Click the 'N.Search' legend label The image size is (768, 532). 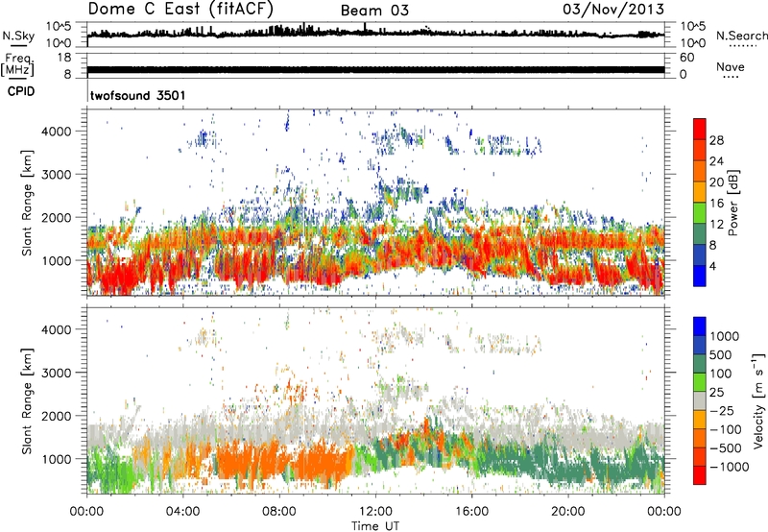tap(741, 36)
